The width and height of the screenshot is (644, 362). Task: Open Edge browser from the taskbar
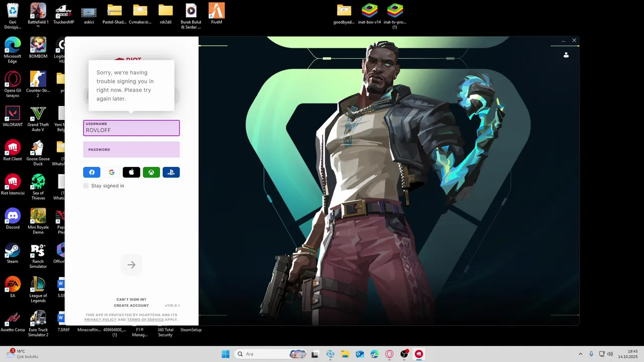tap(375, 354)
